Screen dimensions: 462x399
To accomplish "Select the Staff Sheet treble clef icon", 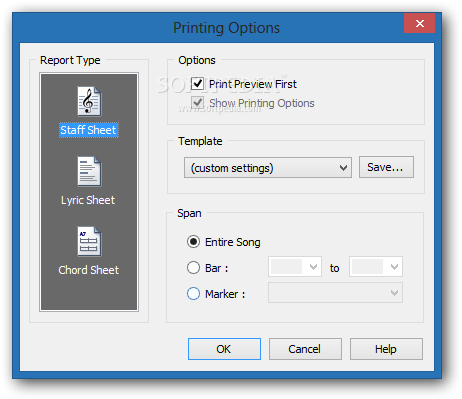I will coord(89,101).
